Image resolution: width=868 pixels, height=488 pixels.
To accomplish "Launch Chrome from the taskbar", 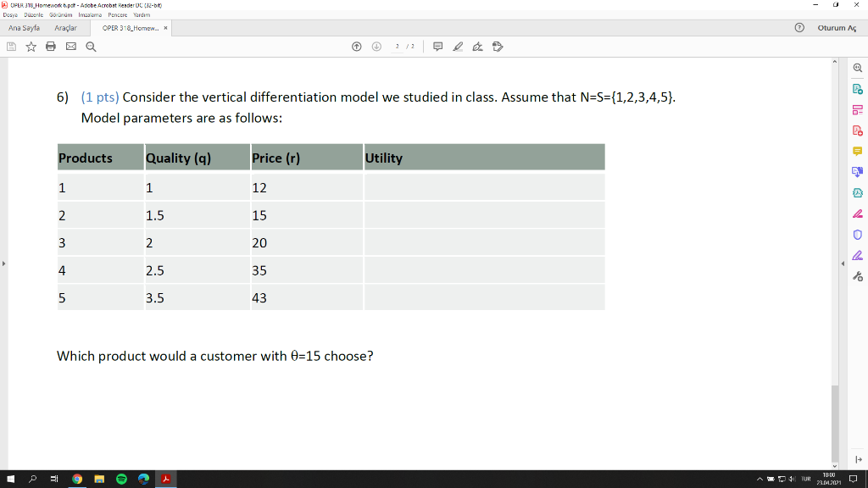I will [76, 479].
